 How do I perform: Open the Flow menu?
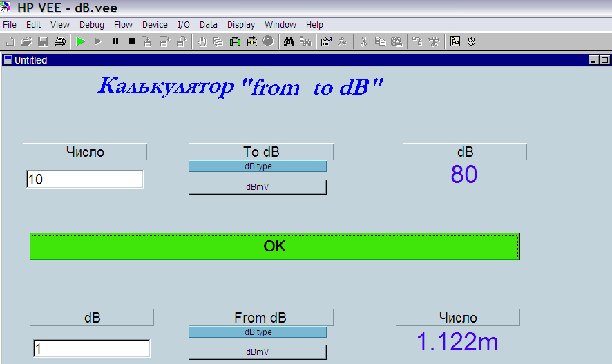123,25
